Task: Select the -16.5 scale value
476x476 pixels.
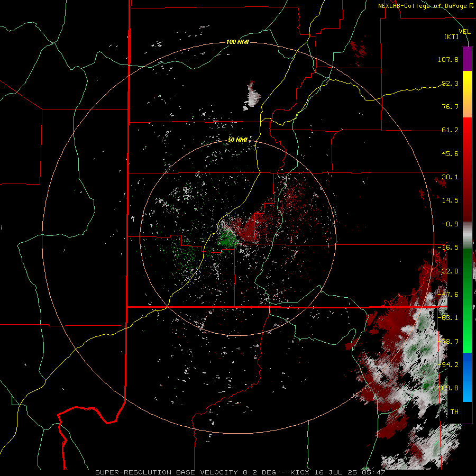Action: tap(448, 248)
